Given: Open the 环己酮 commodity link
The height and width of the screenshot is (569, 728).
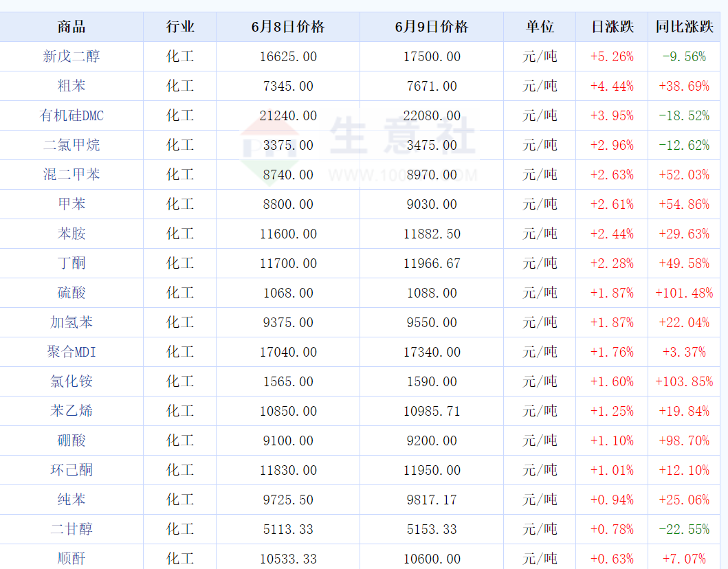Looking at the screenshot, I should point(71,470).
